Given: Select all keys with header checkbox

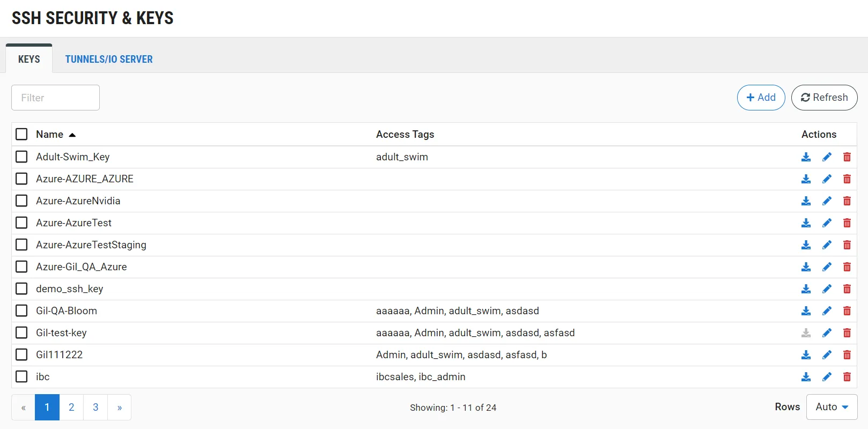Looking at the screenshot, I should [x=21, y=134].
